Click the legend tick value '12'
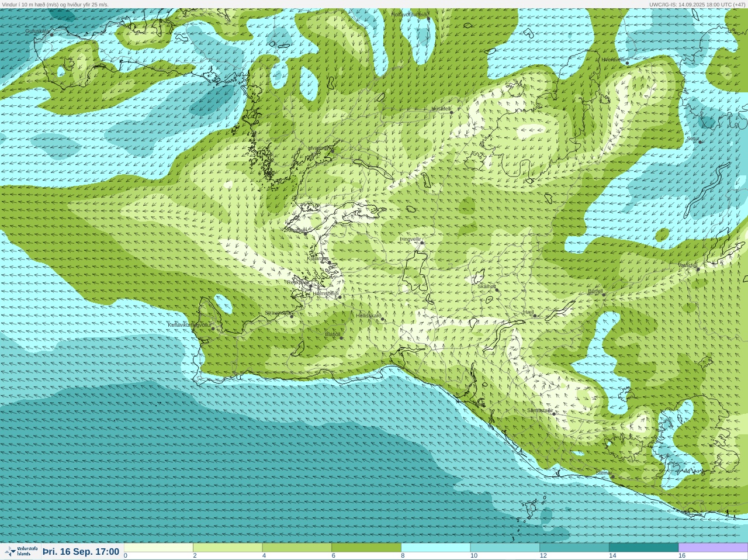This screenshot has width=748, height=560. [543, 556]
